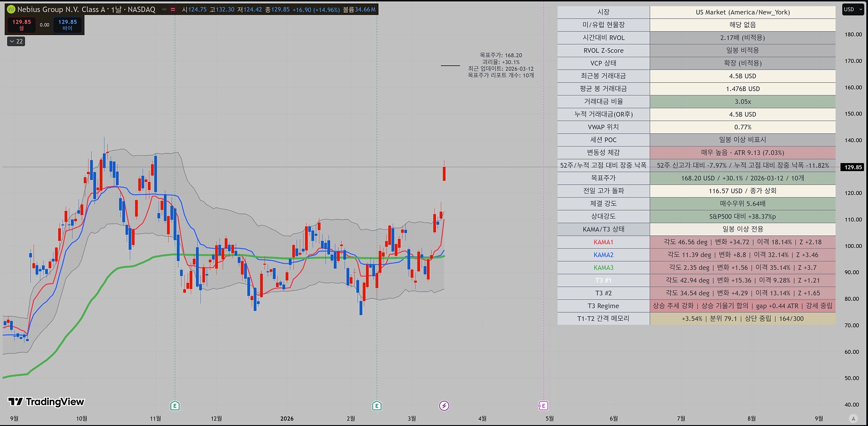Click the 상승 추세 강화 regime cell

(x=742, y=306)
